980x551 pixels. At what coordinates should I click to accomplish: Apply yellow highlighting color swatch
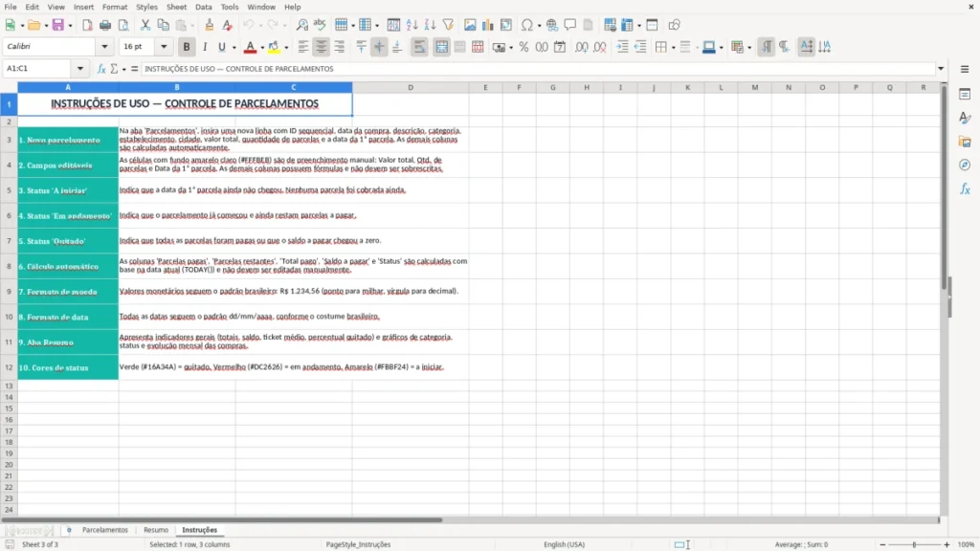(x=274, y=47)
